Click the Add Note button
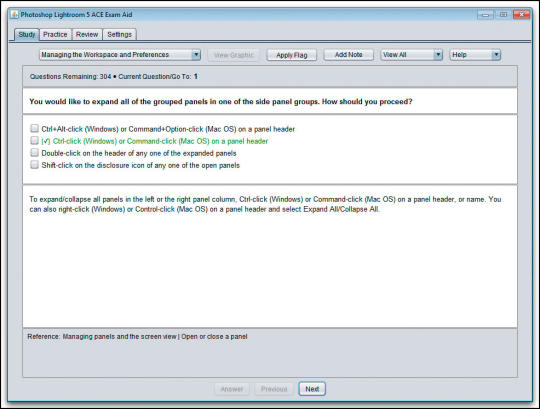The image size is (540, 409). click(x=349, y=55)
